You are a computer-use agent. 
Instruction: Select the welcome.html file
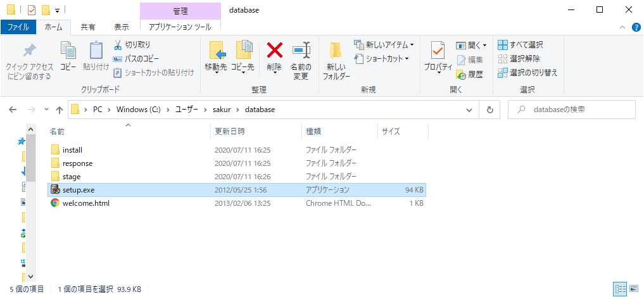[237, 203]
